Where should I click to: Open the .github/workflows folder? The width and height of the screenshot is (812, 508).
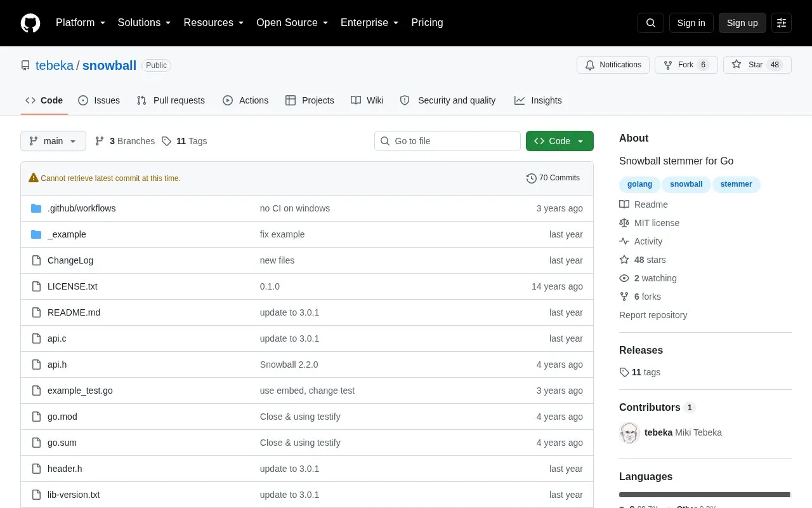point(81,208)
